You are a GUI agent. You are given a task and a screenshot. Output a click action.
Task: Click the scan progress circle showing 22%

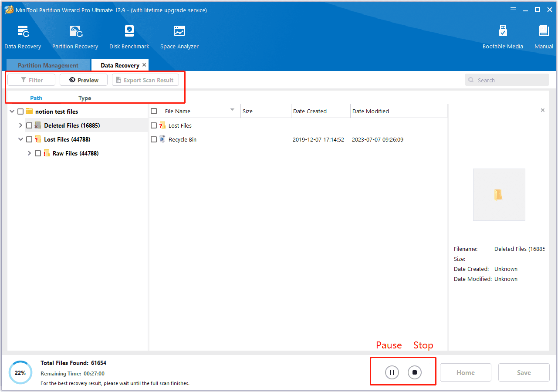[x=20, y=373]
